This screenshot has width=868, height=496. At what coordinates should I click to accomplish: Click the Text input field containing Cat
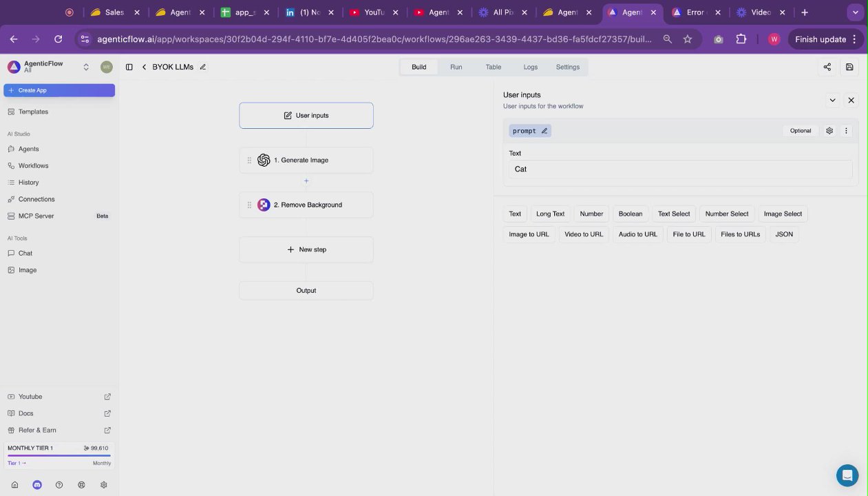pyautogui.click(x=681, y=169)
